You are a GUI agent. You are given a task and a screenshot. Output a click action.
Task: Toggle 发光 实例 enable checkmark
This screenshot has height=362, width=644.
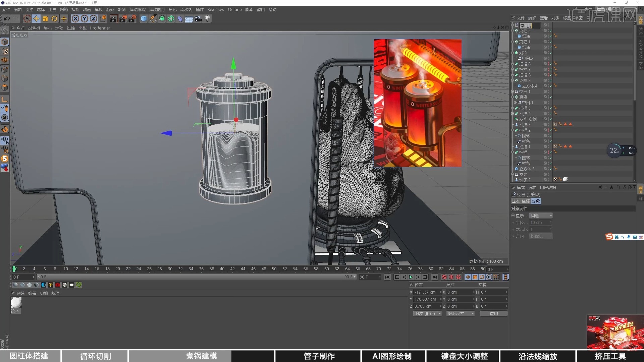pos(551,119)
